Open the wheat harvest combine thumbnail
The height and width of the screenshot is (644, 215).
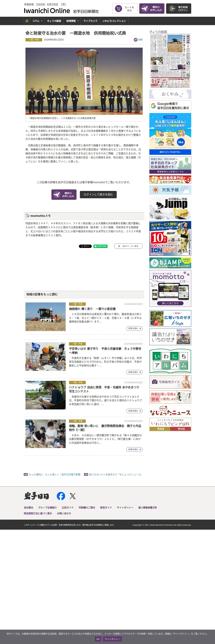(46, 317)
